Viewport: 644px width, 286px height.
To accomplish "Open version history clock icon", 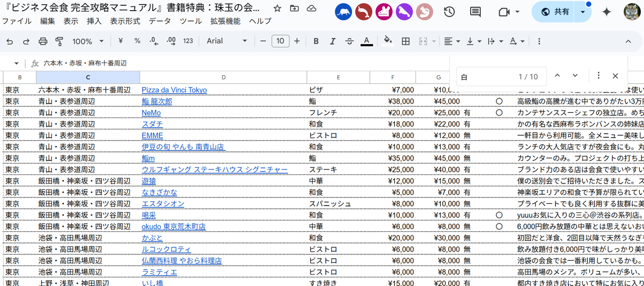I will pyautogui.click(x=449, y=12).
